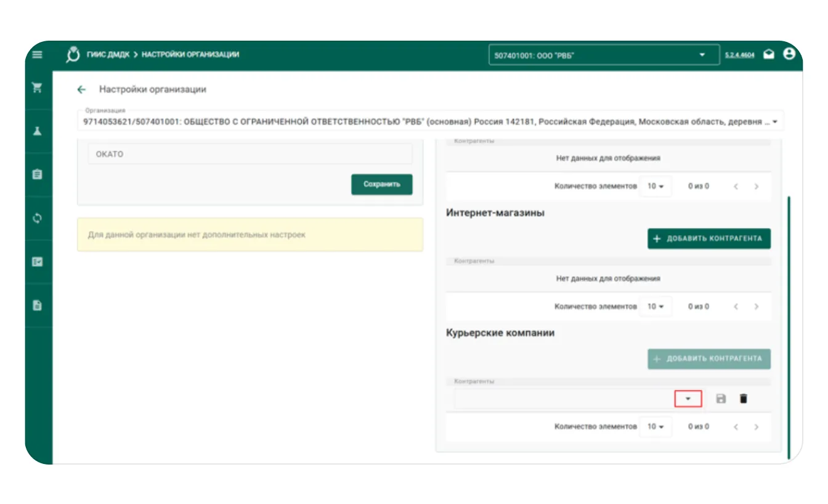Go back using the arrow beside Настройки организации
This screenshot has height=504, width=828.
pyautogui.click(x=81, y=89)
